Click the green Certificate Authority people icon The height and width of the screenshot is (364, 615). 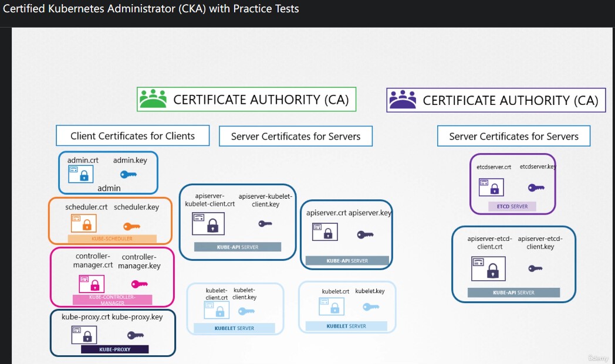(x=153, y=98)
